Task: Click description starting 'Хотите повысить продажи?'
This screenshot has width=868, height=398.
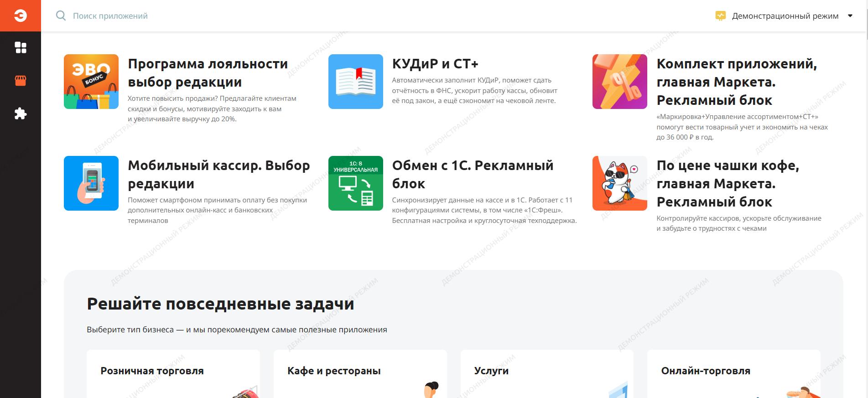Action: 212,109
